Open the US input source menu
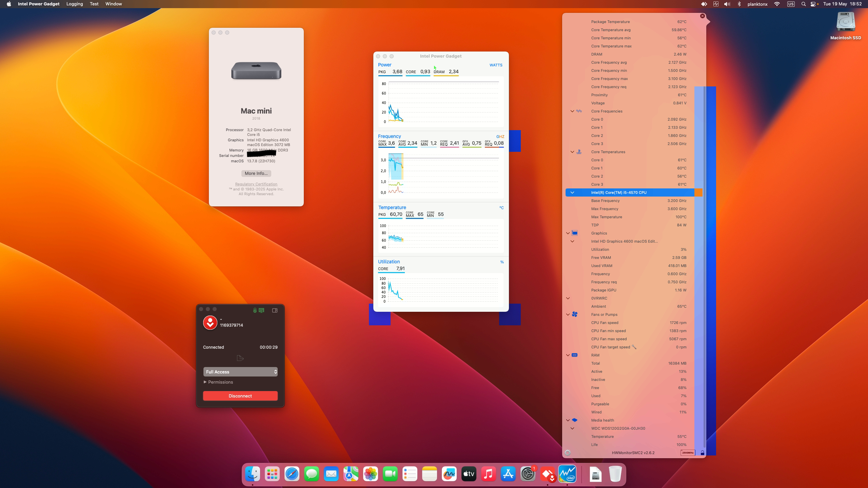This screenshot has width=868, height=488. point(791,4)
